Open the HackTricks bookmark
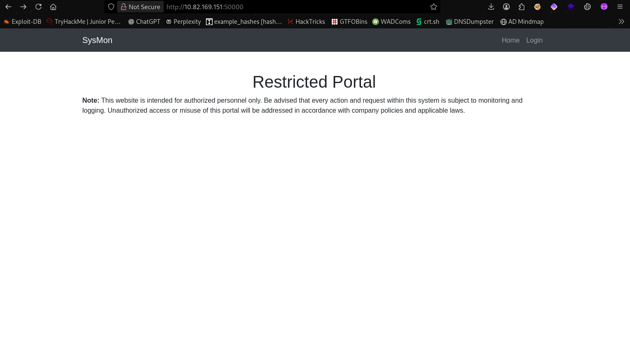The image size is (630, 364). pyautogui.click(x=306, y=22)
